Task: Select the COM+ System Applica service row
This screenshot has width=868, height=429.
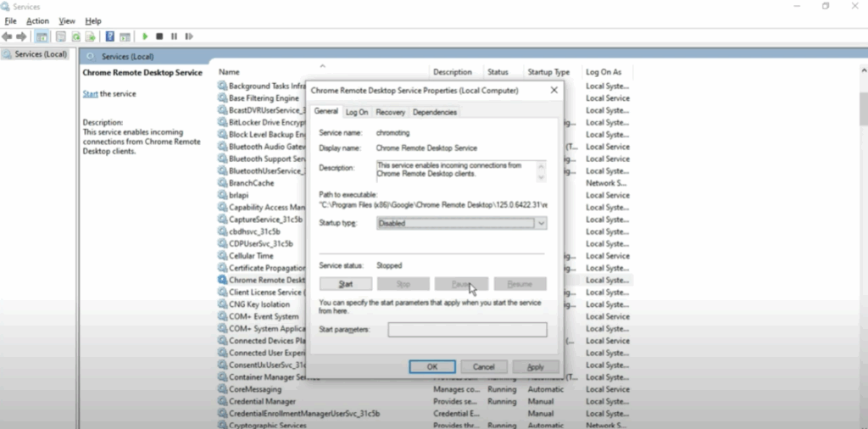Action: tap(424, 329)
